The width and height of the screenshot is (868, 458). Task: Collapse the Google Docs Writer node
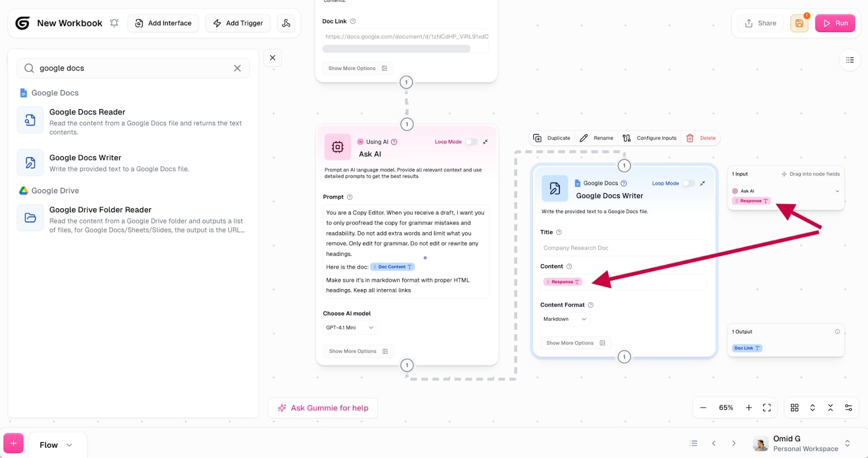click(703, 183)
